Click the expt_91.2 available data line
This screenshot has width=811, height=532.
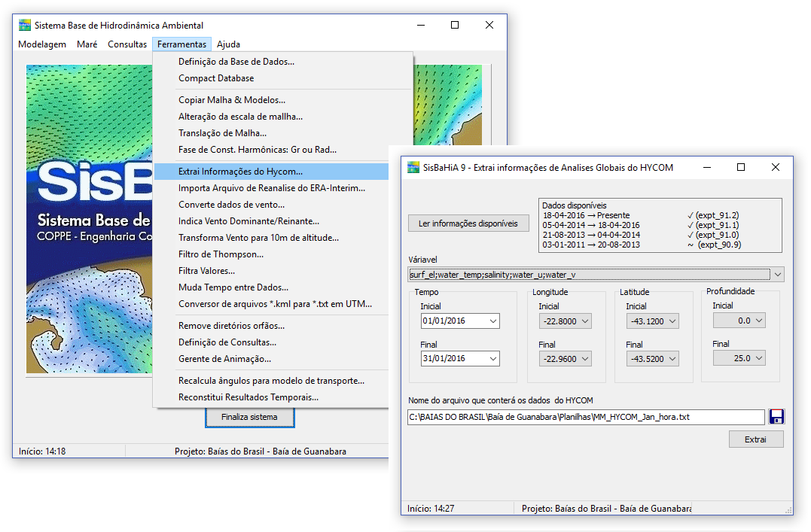(641, 215)
